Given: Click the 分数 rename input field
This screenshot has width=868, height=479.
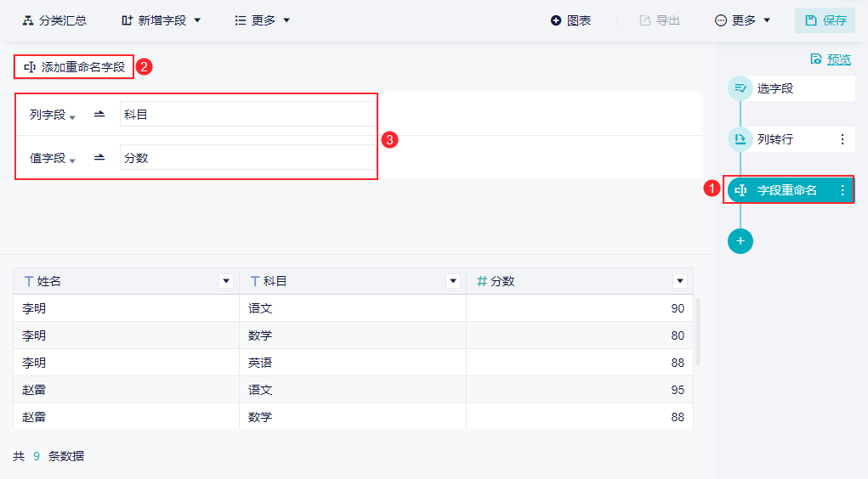Looking at the screenshot, I should click(x=247, y=158).
